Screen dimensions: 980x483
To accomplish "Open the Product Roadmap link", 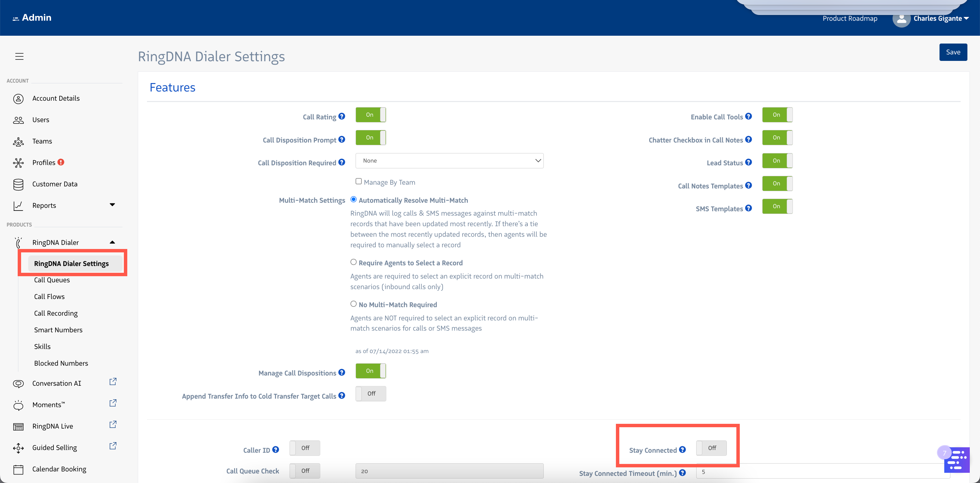I will point(850,18).
